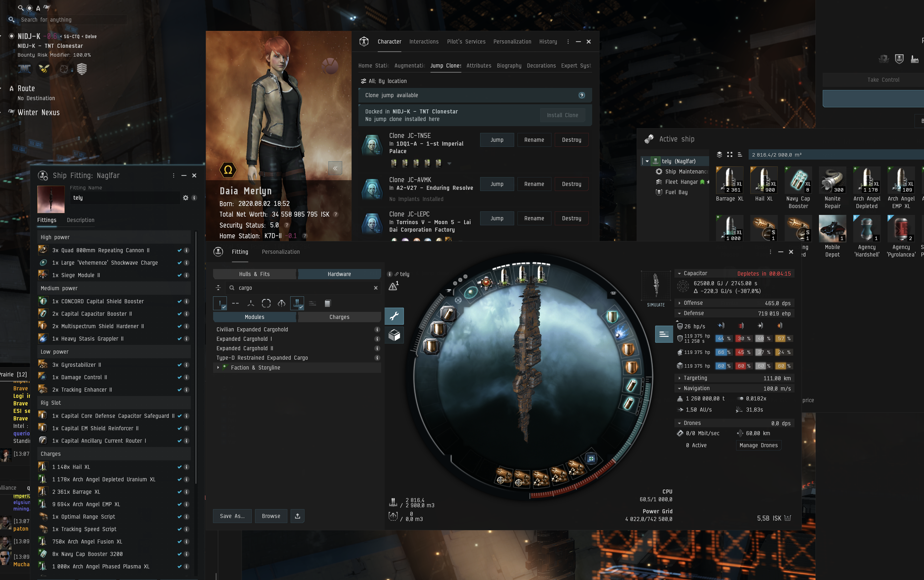The image size is (924, 580).
Task: Expand the Faction & Storyline group
Action: pyautogui.click(x=218, y=367)
